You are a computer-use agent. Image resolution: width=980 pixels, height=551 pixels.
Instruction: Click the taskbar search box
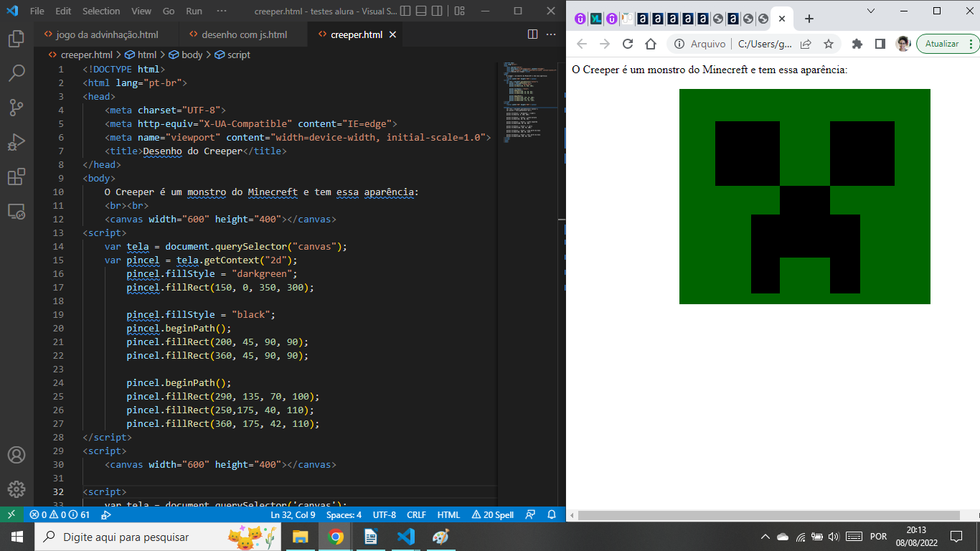[x=157, y=537]
